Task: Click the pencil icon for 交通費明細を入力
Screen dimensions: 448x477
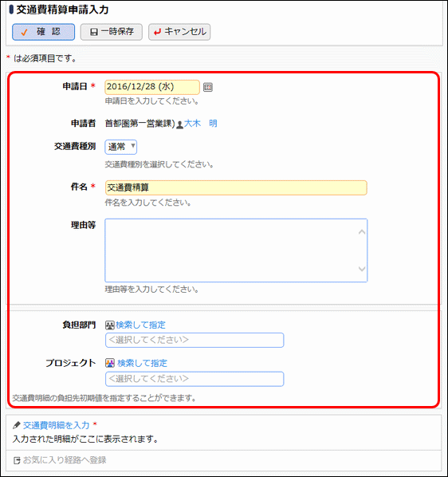Action: (17, 425)
